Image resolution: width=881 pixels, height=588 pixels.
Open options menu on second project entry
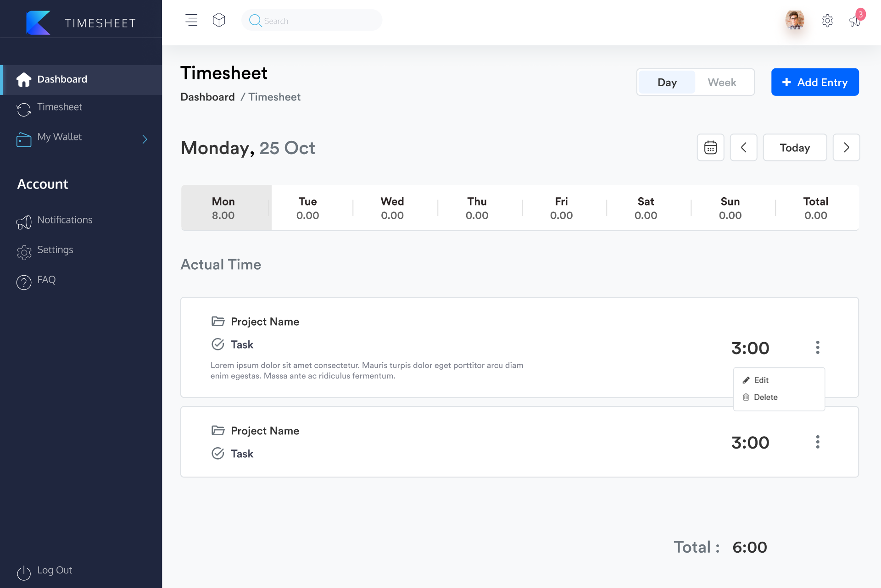[817, 442]
